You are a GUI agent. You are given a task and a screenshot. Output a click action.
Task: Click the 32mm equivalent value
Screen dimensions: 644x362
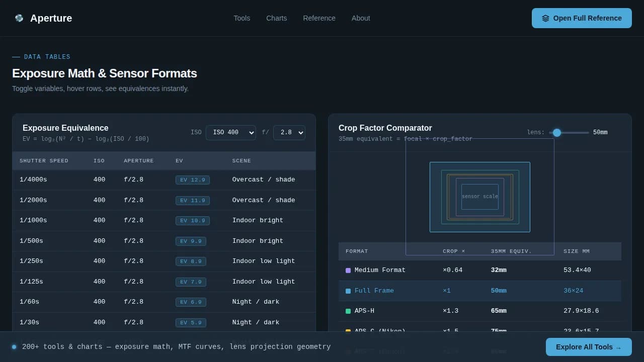[x=499, y=270]
